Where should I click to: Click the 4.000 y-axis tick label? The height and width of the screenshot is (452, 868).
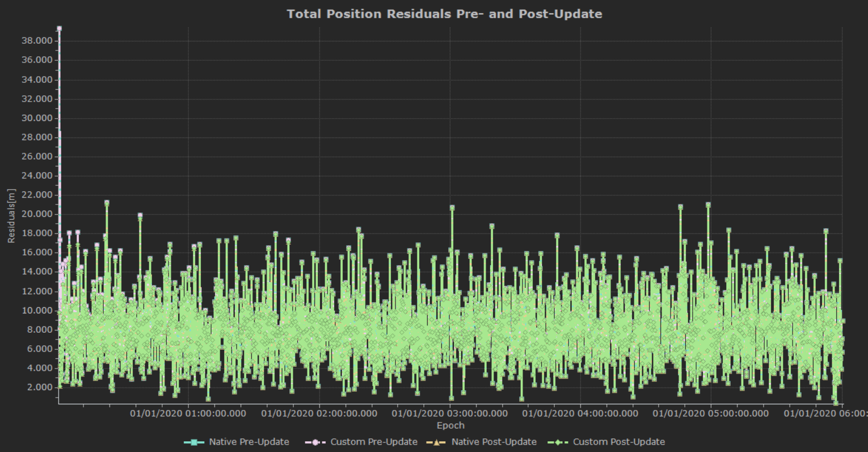pyautogui.click(x=39, y=369)
